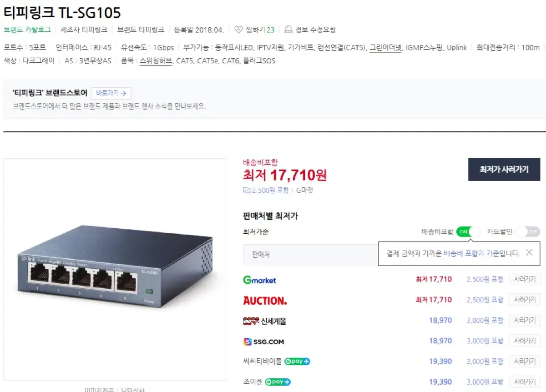The image size is (546, 392).
Task: Select the 최저가순 sort option
Action: (256, 232)
